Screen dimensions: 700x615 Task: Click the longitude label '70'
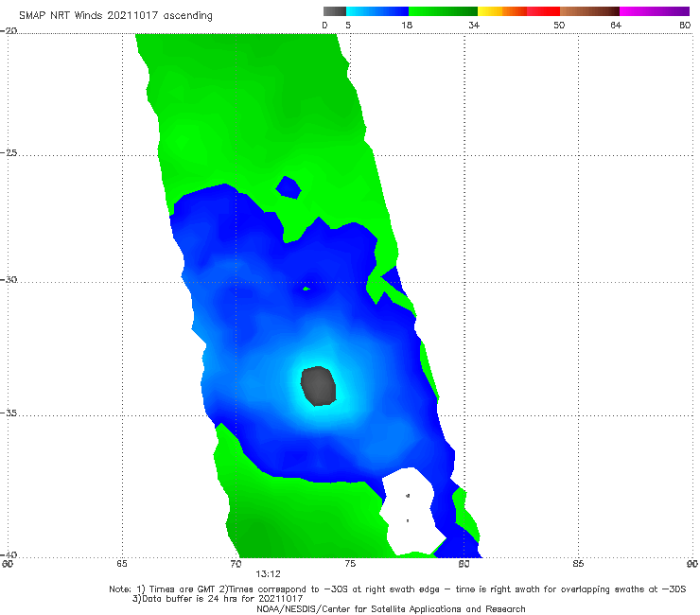pos(236,564)
